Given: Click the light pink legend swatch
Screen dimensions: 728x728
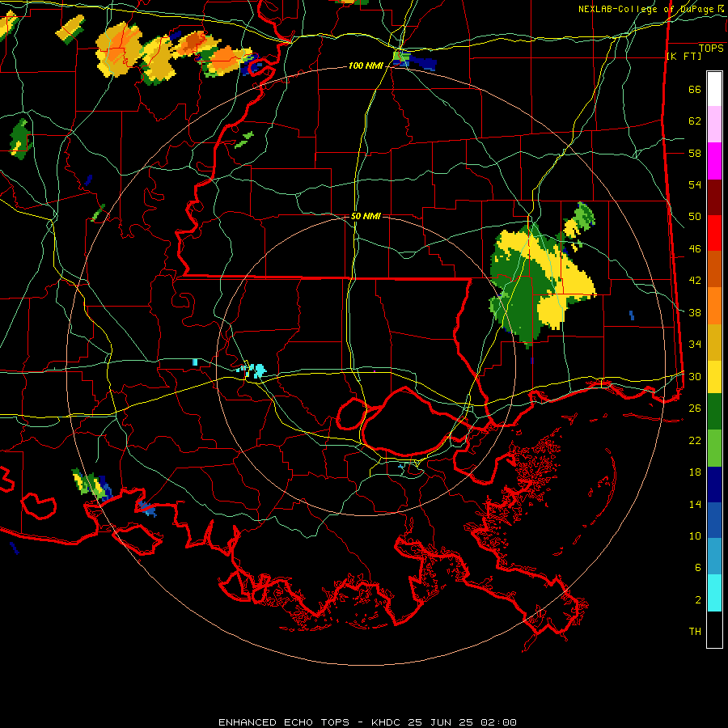Looking at the screenshot, I should tap(714, 124).
